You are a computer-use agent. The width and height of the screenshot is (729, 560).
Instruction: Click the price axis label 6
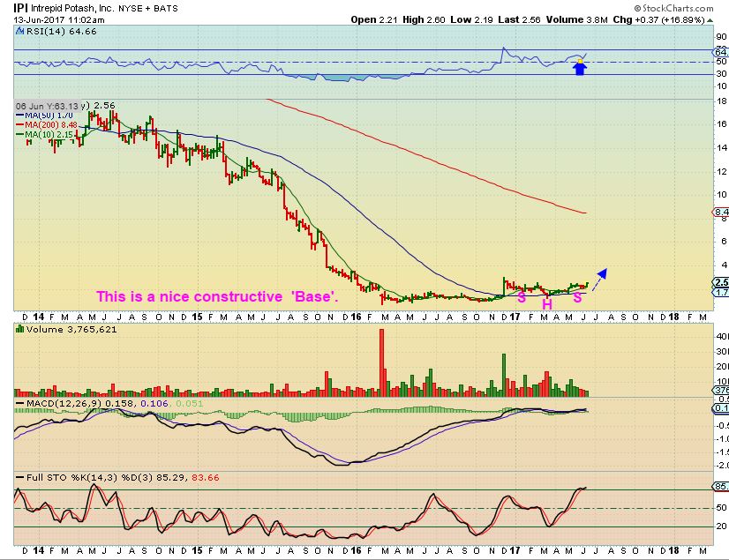click(724, 241)
